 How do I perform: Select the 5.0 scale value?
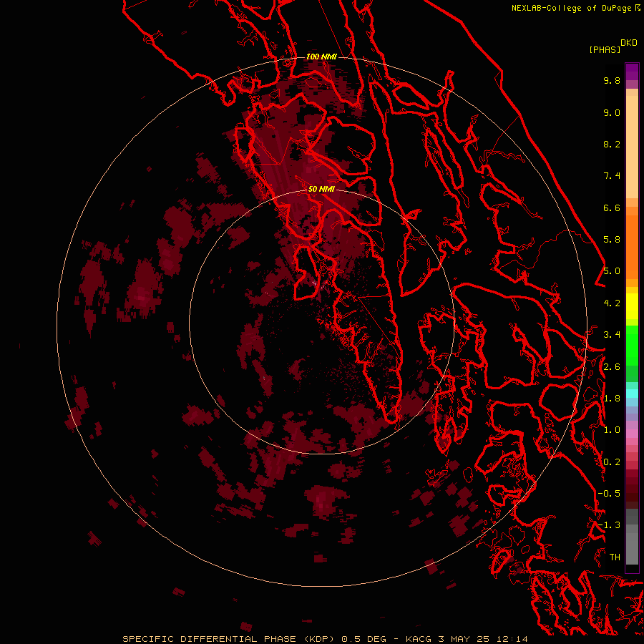click(x=612, y=271)
